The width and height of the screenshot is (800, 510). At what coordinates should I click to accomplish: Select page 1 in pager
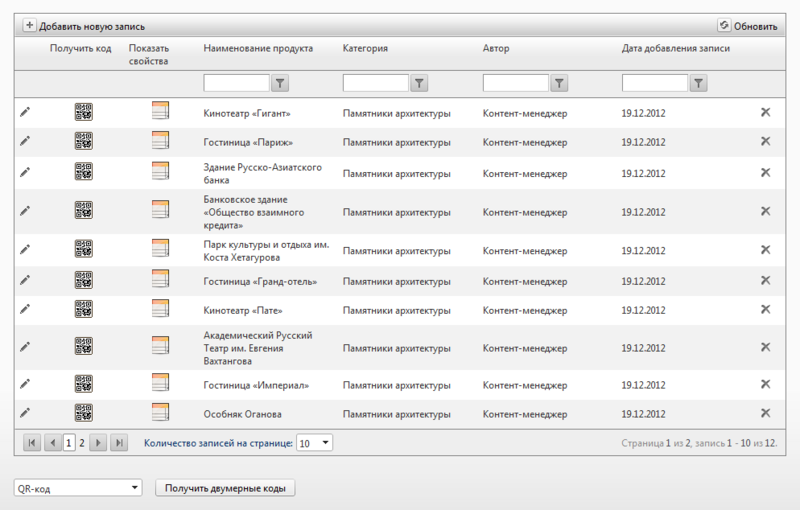coord(69,443)
